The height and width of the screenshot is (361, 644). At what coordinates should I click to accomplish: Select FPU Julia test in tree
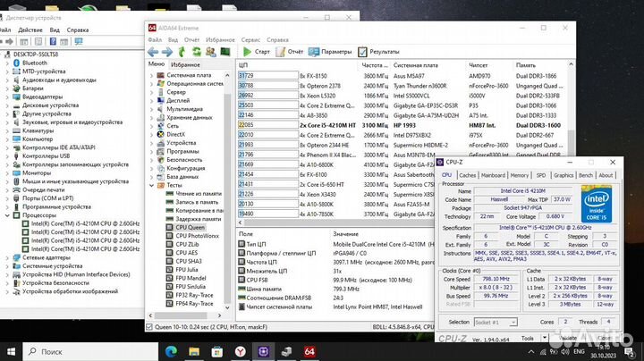point(186,270)
